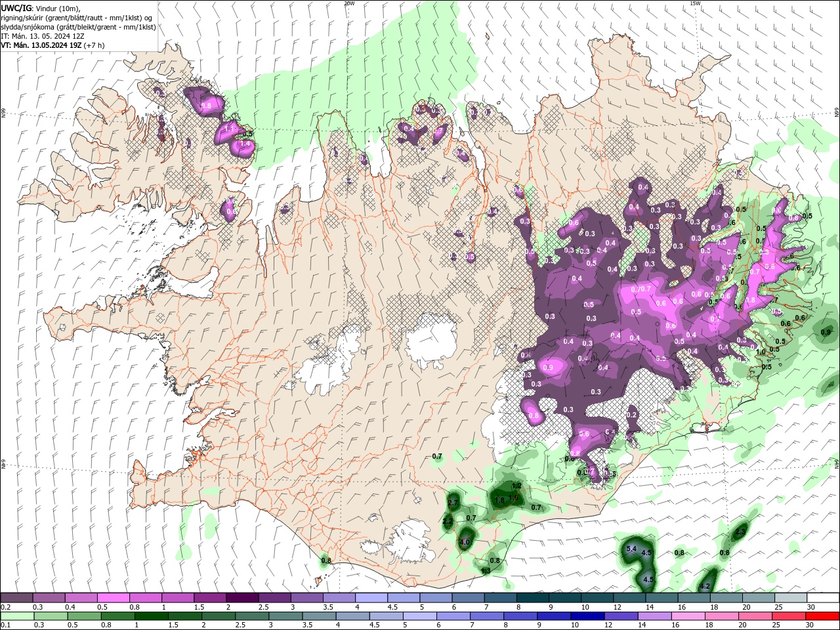The height and width of the screenshot is (630, 840).
Task: Click the '1.0' value on the east coast
Action: [761, 352]
